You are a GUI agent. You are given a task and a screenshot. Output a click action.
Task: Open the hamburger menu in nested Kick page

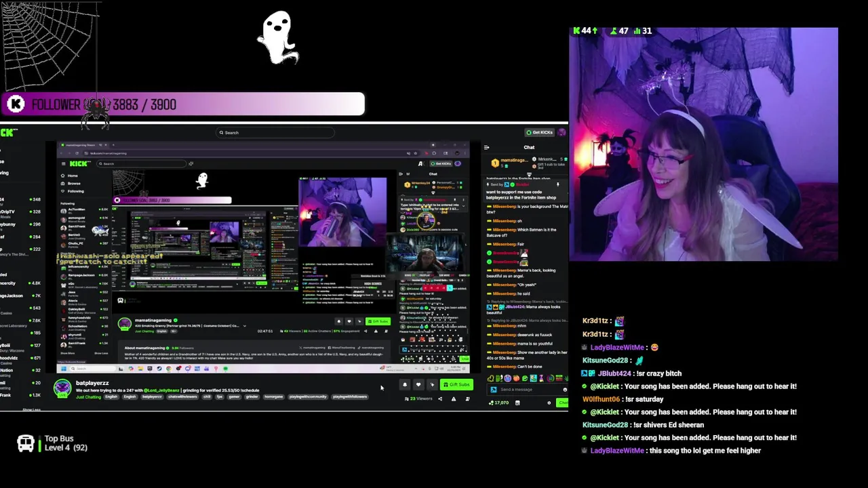[63, 163]
